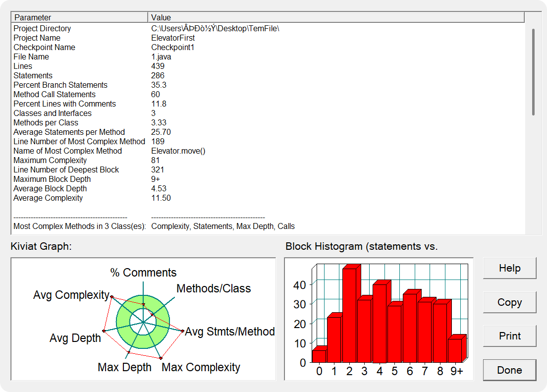Select the Methods per Class row
The height and width of the screenshot is (392, 547).
[x=268, y=122]
